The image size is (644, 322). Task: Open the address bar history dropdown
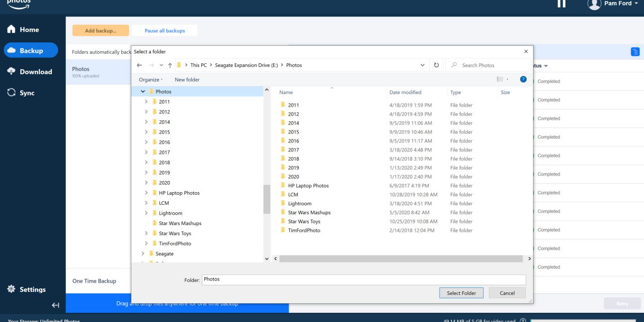tap(423, 65)
